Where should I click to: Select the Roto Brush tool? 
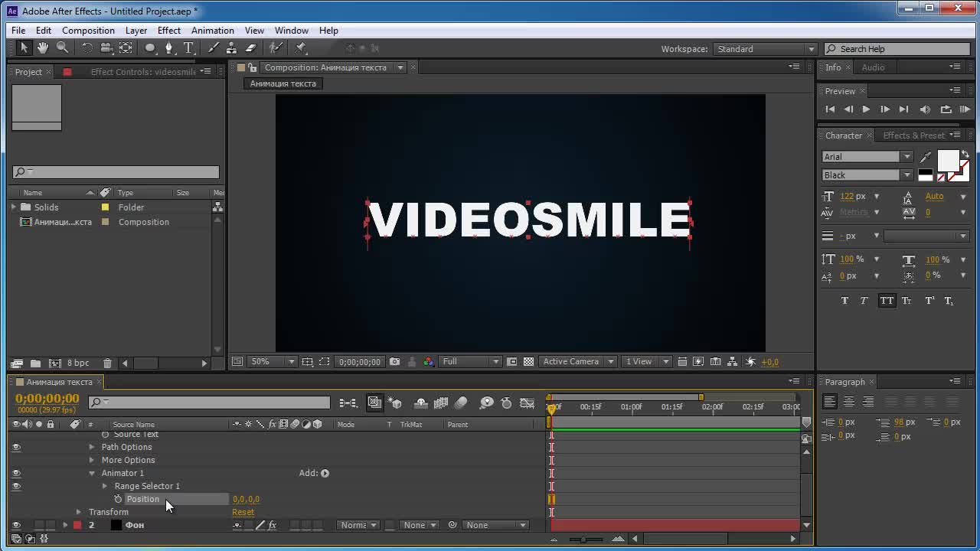(276, 48)
